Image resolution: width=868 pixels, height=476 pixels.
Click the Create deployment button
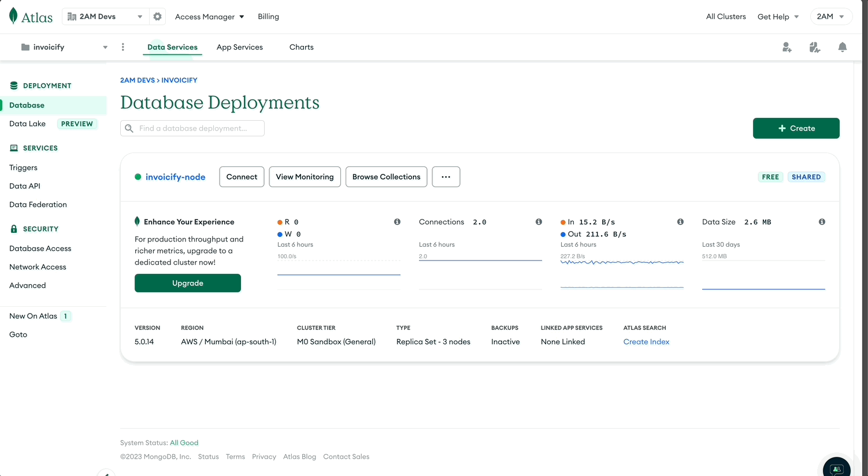click(796, 128)
